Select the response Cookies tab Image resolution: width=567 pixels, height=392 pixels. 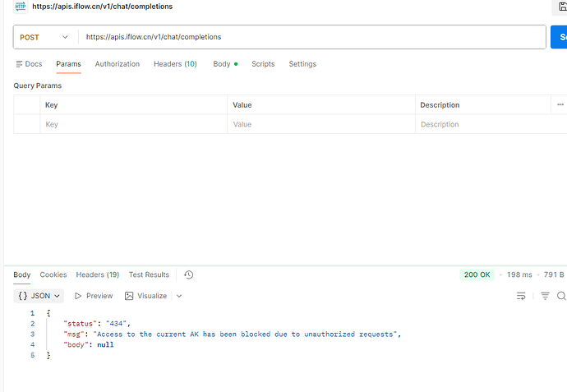tap(53, 274)
